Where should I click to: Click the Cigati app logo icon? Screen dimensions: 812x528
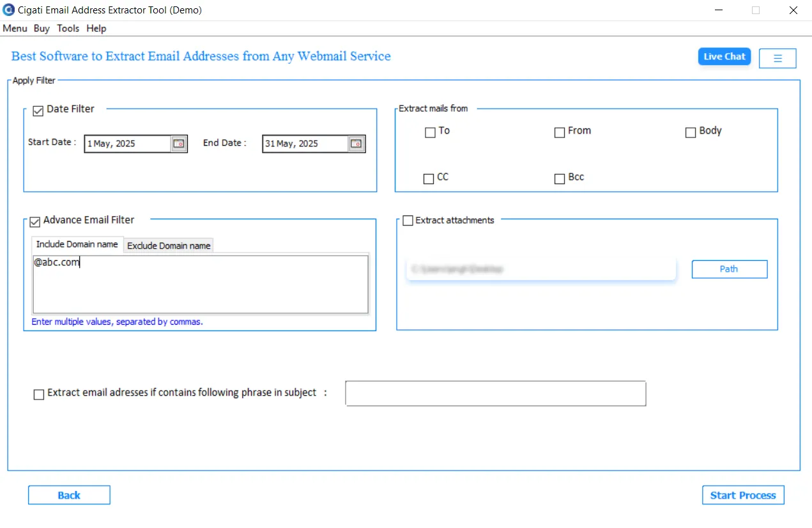pyautogui.click(x=8, y=10)
